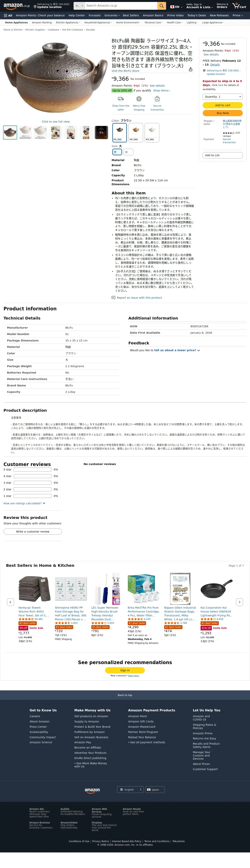This screenshot has height=868, width=250.
Task: Click the star rating of Kenkyujo Towels
Action: click(x=26, y=619)
